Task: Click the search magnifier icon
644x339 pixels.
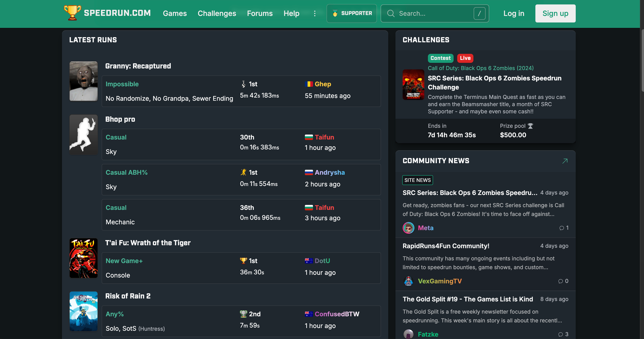Action: [391, 13]
